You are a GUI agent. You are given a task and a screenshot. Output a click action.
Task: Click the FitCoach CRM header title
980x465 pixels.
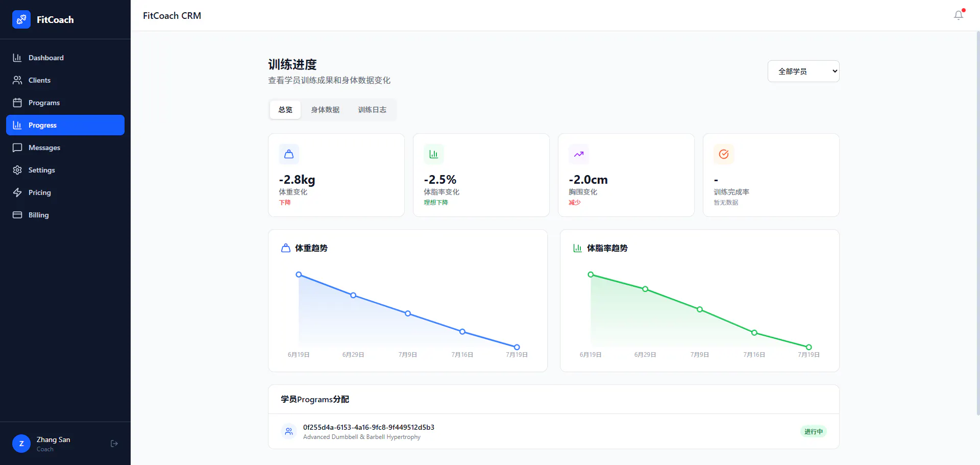coord(172,15)
